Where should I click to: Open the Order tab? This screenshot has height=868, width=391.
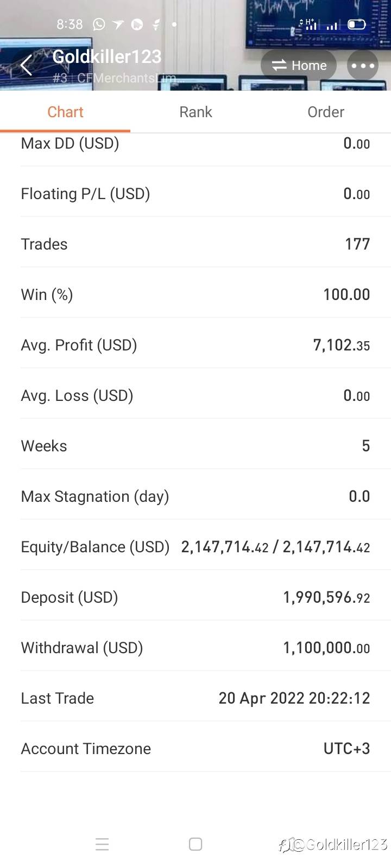pyautogui.click(x=326, y=112)
